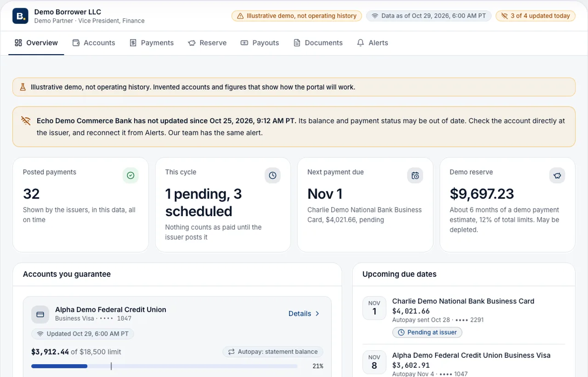Click the Upcoming due dates heading

(399, 274)
